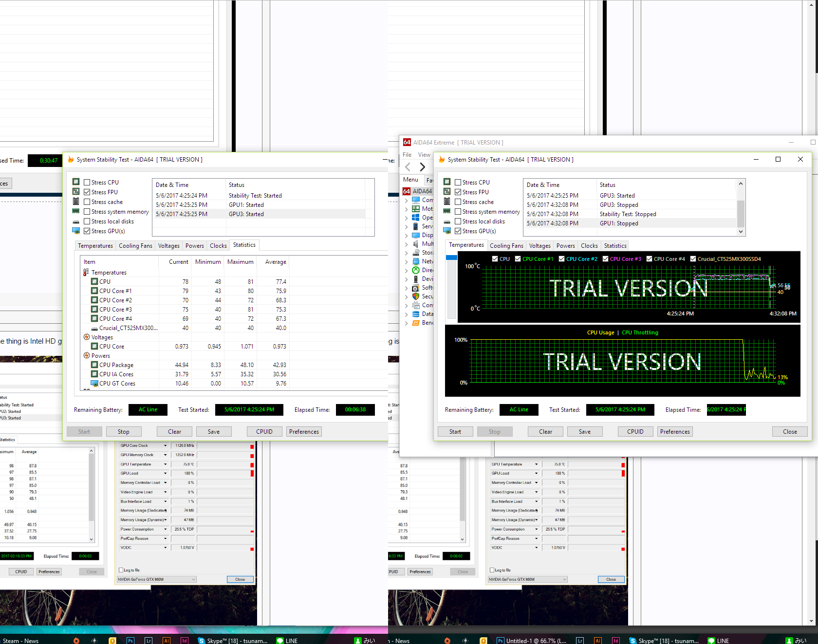Image resolution: width=818 pixels, height=644 pixels.
Task: Open Steam - News taskbar item
Action: click(x=20, y=641)
